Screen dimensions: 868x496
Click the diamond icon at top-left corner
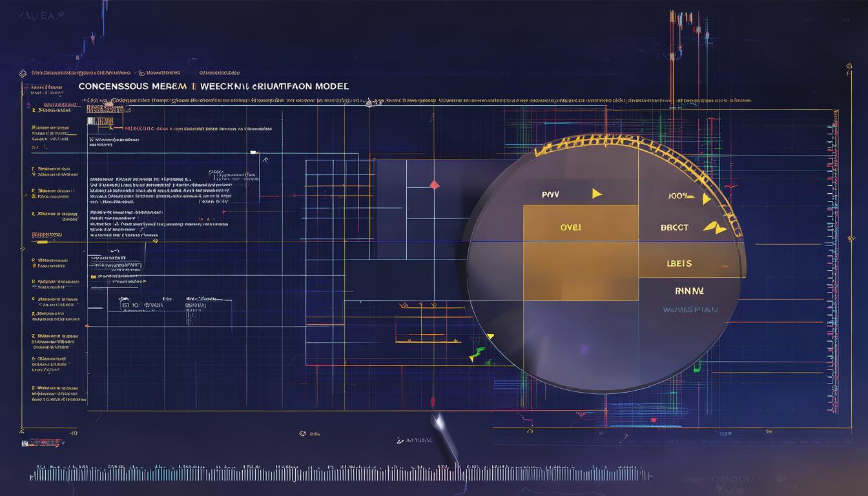point(23,74)
